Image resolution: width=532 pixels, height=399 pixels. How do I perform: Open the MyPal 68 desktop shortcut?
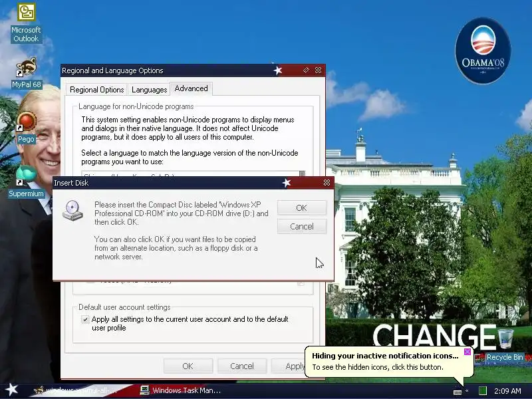pyautogui.click(x=26, y=73)
